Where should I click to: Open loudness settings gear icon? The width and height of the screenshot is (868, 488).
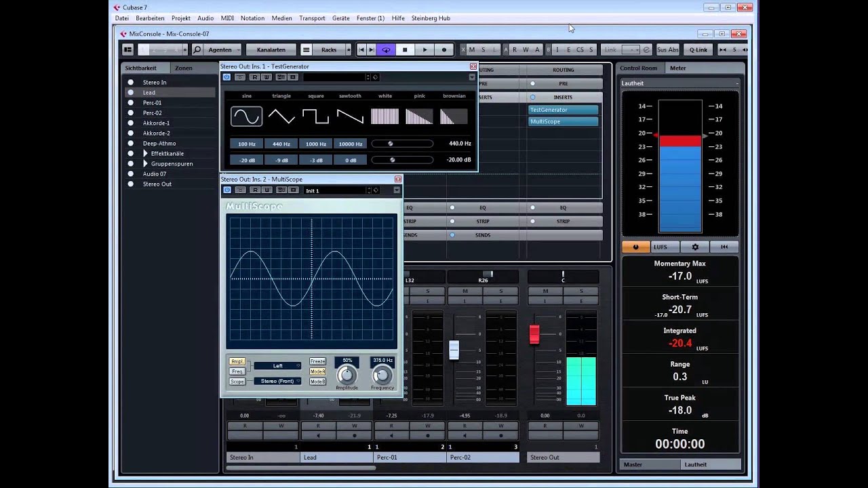coord(695,247)
